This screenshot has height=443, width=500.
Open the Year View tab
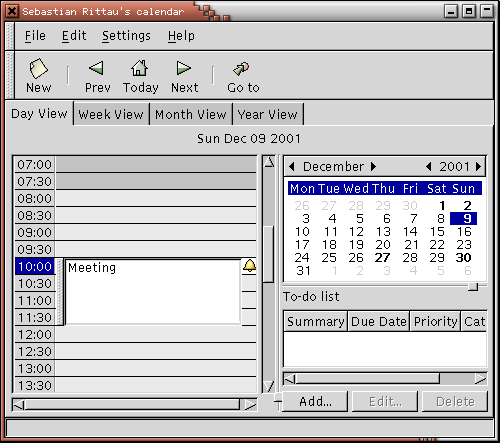(268, 114)
